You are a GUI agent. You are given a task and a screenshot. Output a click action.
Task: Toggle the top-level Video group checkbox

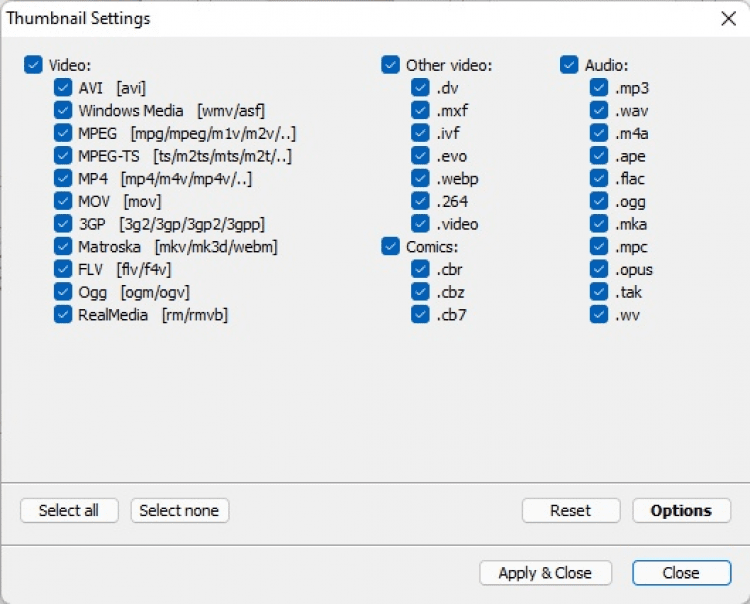(x=33, y=66)
